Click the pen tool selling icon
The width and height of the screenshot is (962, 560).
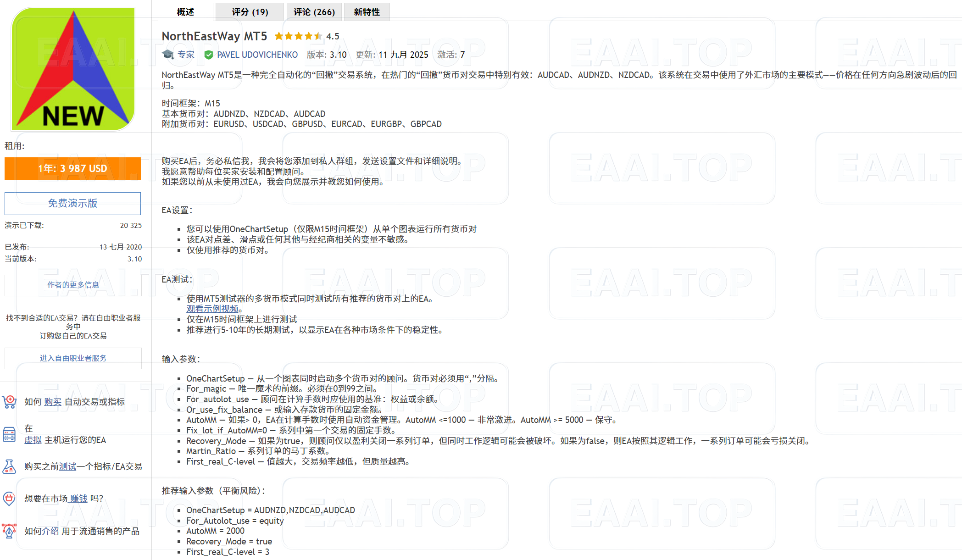(x=10, y=530)
